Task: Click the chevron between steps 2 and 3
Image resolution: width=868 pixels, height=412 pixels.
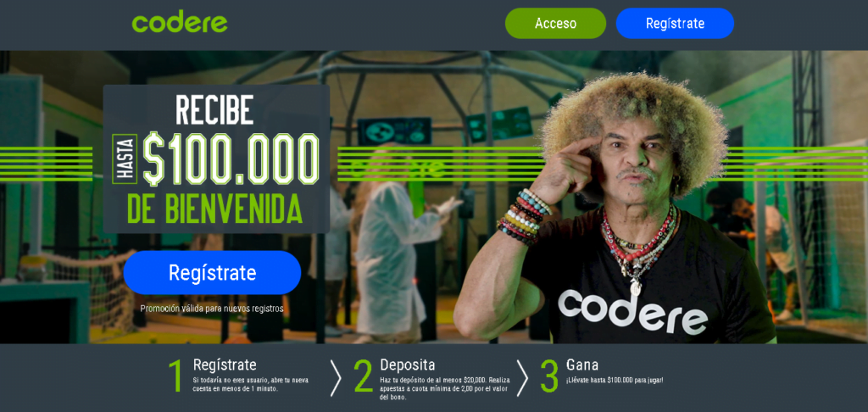Action: pos(522,378)
